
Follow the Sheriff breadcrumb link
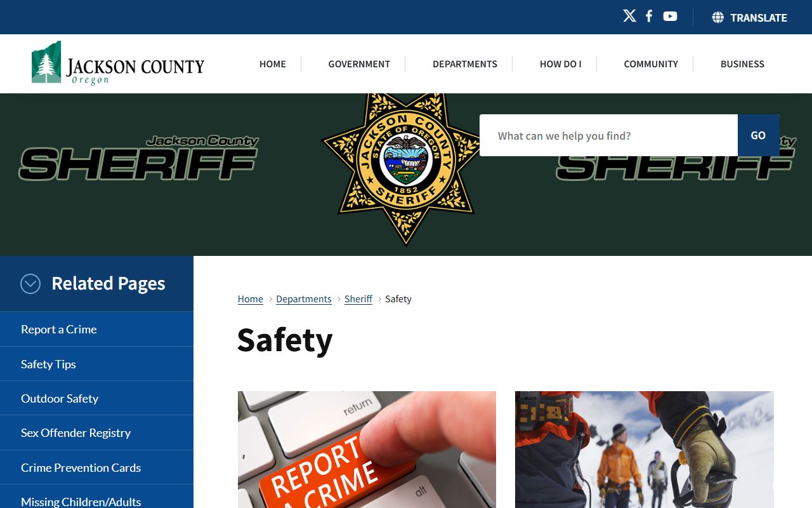(x=358, y=299)
